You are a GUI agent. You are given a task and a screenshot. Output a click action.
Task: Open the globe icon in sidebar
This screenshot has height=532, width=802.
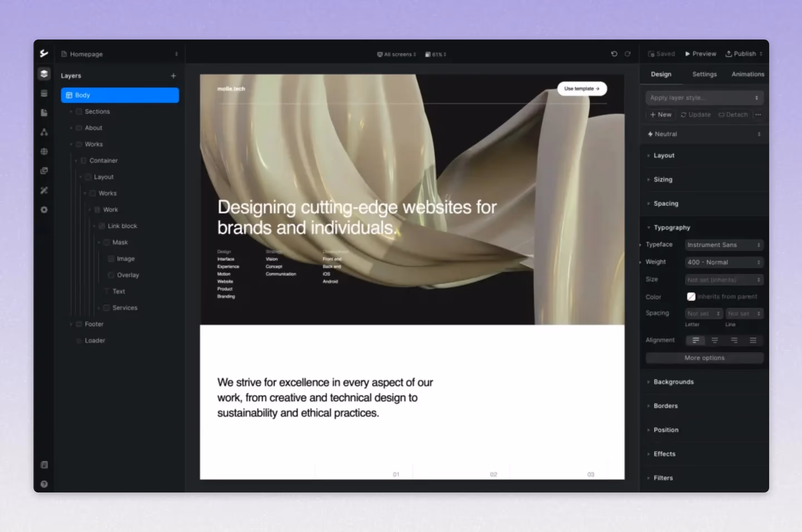click(x=44, y=151)
